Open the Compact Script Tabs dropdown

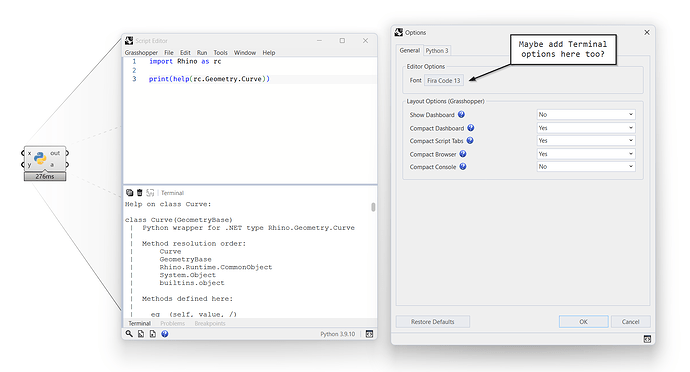(x=586, y=140)
